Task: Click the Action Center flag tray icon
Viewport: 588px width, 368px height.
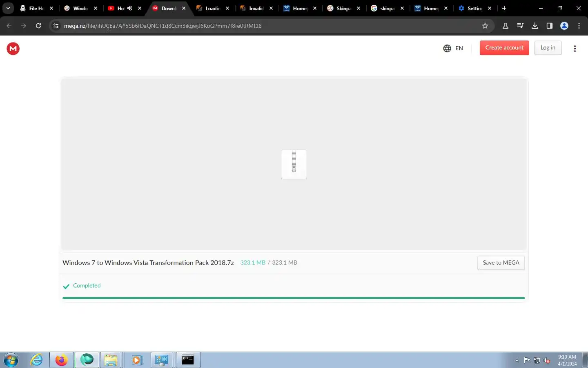Action: coord(527,360)
